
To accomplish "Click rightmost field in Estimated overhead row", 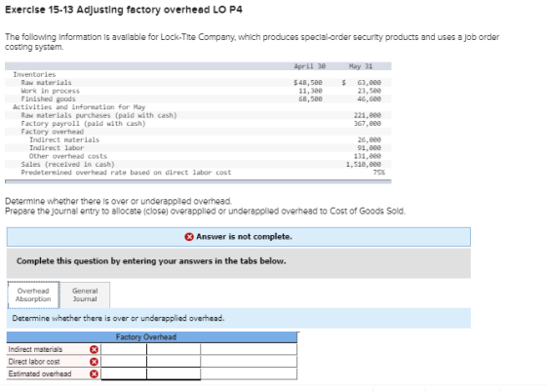I will pyautogui.click(x=249, y=373).
